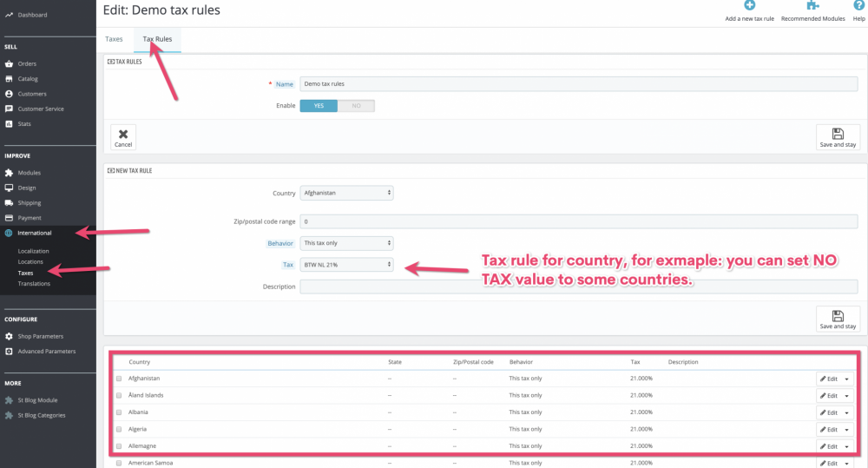Click the Cancel X button
The height and width of the screenshot is (468, 868).
[123, 137]
